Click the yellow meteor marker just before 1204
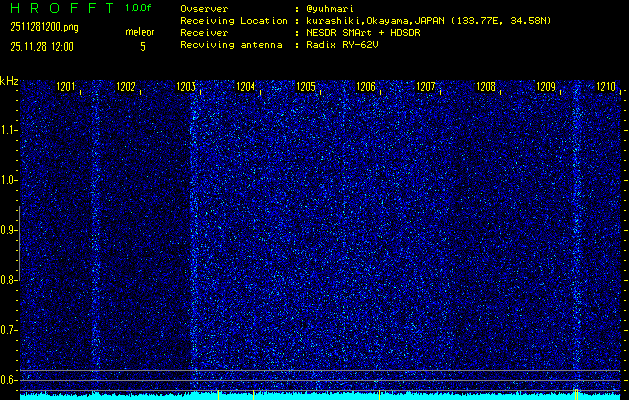The height and width of the screenshot is (400, 629). tap(254, 395)
